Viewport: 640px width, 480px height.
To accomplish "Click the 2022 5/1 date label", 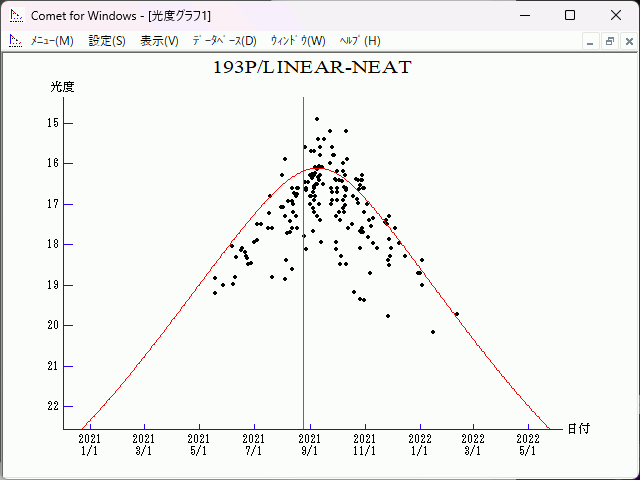I will (x=528, y=445).
